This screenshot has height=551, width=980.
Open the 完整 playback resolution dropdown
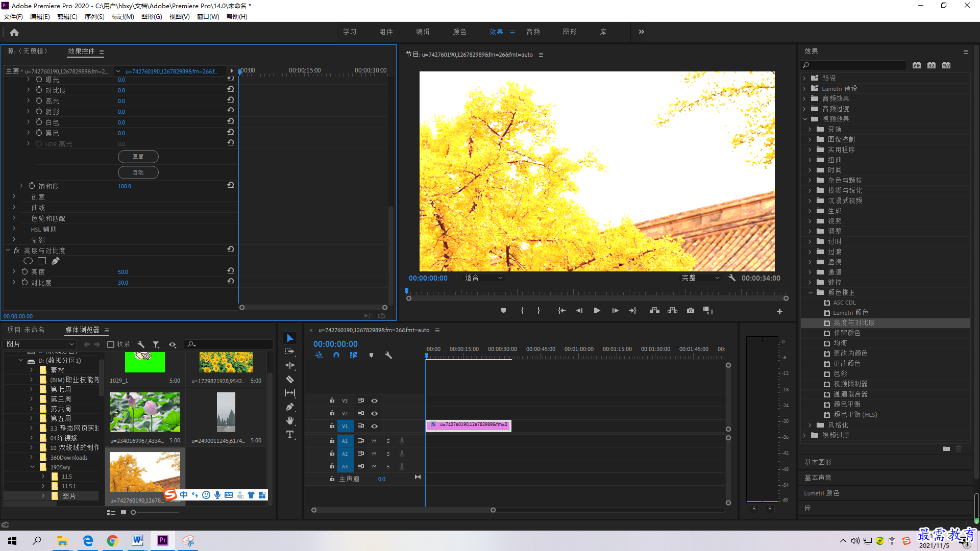pos(700,278)
